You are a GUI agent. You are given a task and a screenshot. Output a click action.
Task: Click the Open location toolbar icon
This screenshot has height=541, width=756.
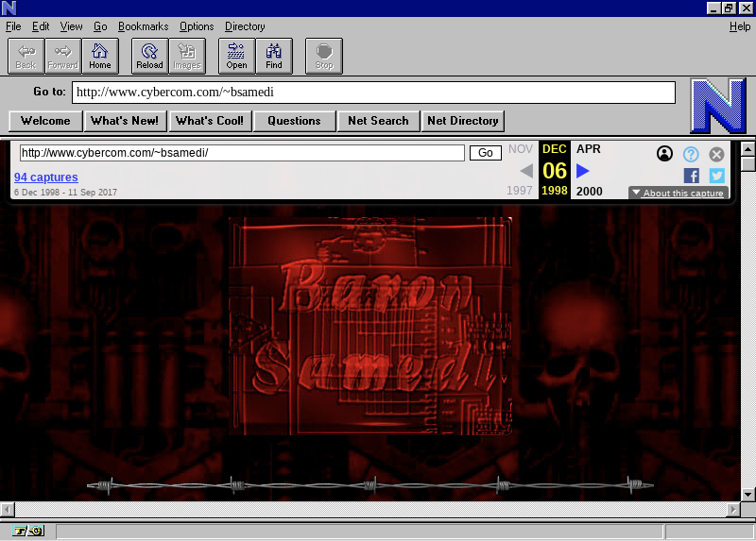click(236, 56)
